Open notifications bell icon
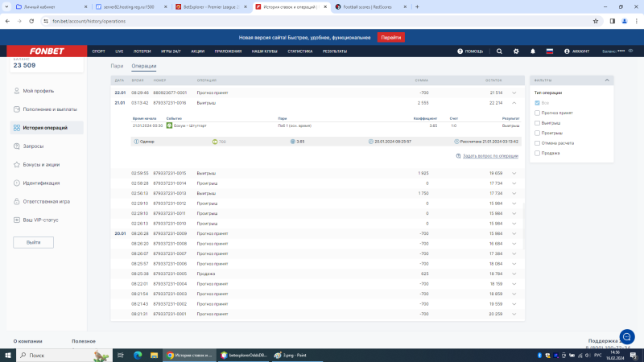The width and height of the screenshot is (644, 362). (533, 51)
